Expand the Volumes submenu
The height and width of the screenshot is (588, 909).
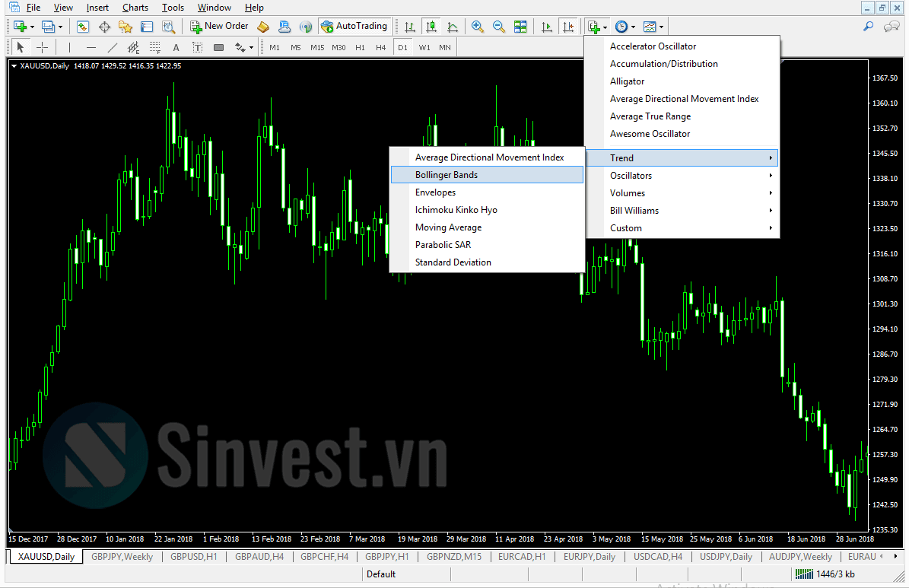click(x=682, y=193)
